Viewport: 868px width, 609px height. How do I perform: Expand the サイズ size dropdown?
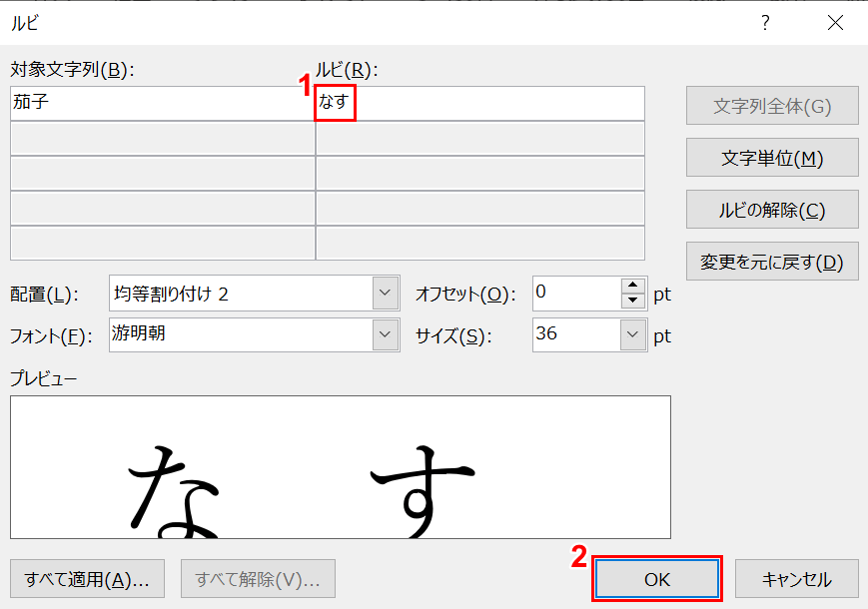coord(633,334)
